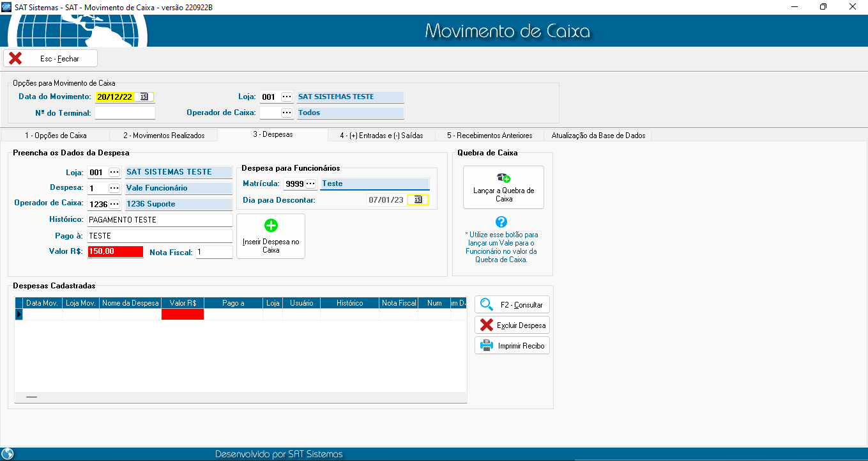
Task: Click the blue question mark help icon
Action: 501,222
